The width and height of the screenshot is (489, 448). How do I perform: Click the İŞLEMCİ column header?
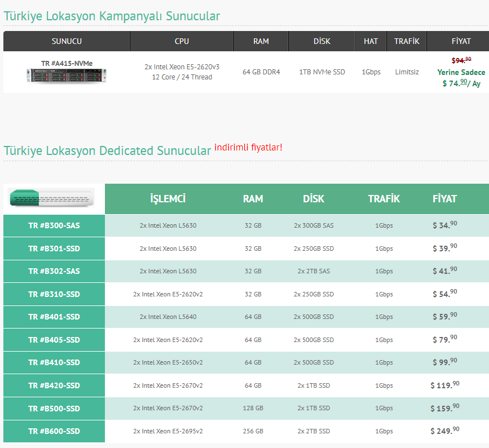click(x=168, y=199)
